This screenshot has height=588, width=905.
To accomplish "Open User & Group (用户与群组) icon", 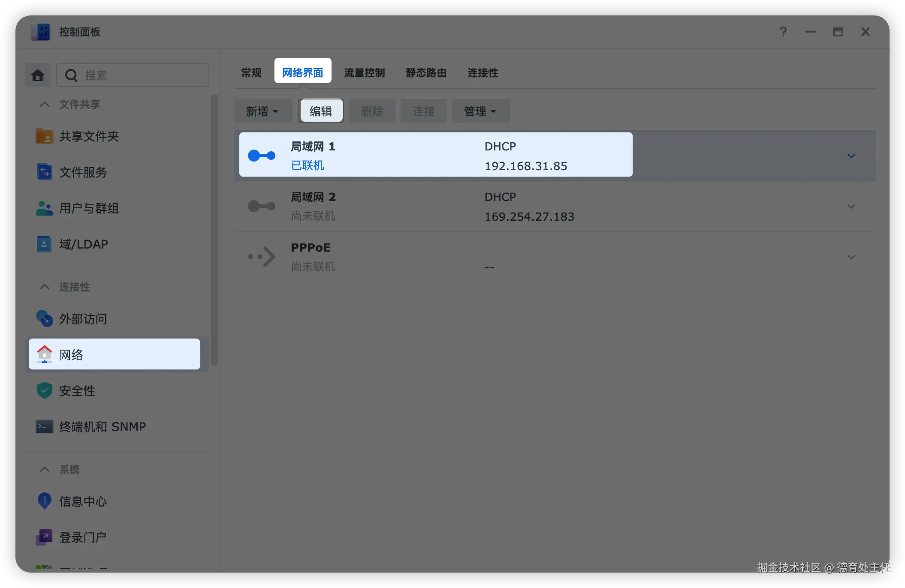I will tap(44, 208).
